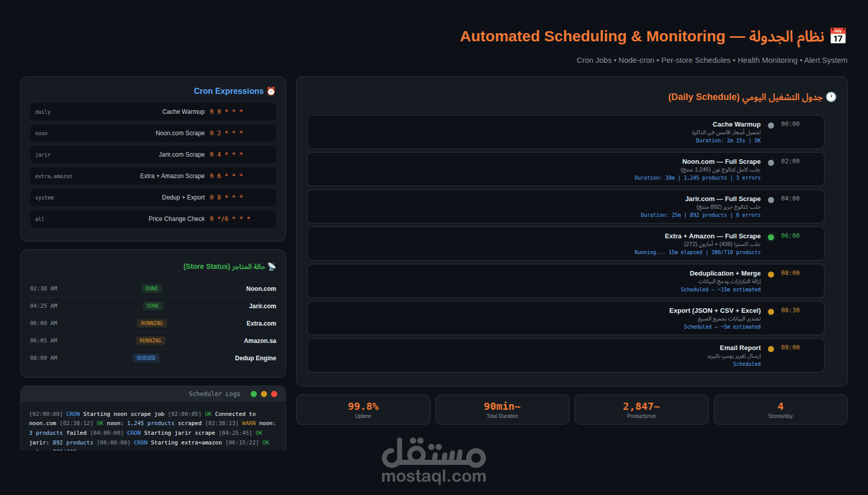Click 'Running... 15m elapsed' progress line
868x495 pixels.
coord(697,253)
